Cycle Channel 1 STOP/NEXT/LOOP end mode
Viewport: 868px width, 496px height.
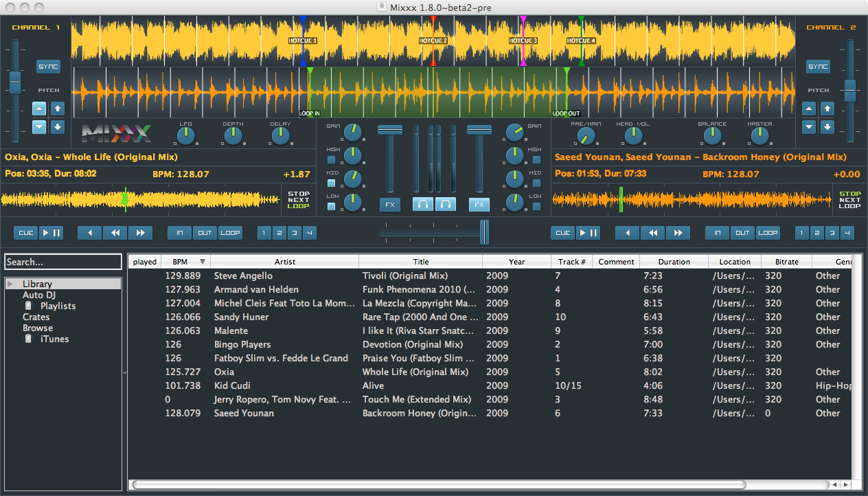[x=299, y=200]
